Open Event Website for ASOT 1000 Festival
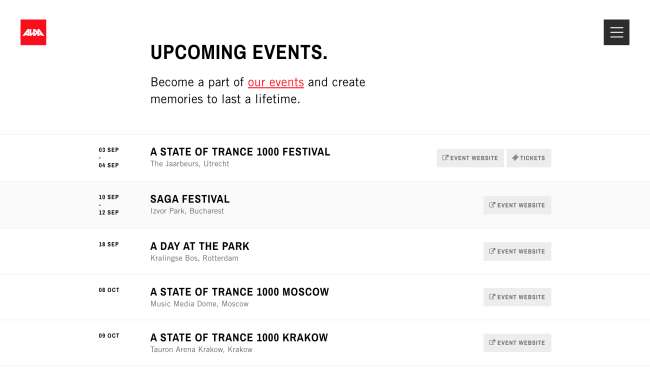The width and height of the screenshot is (650, 369). 470,158
